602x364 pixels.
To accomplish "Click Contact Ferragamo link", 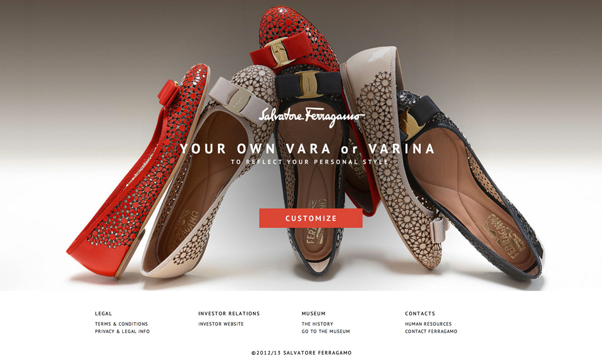I will (431, 331).
